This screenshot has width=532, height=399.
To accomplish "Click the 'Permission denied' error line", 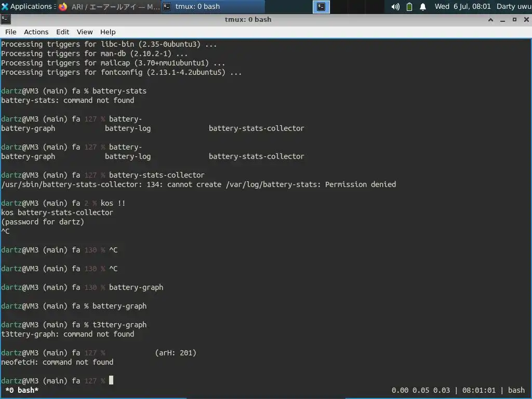I will point(198,184).
